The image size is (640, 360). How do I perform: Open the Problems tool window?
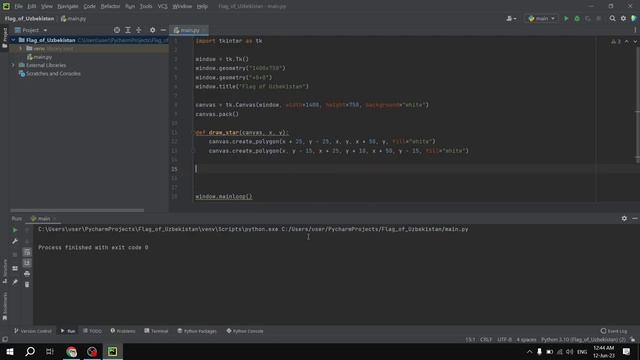pos(123,331)
